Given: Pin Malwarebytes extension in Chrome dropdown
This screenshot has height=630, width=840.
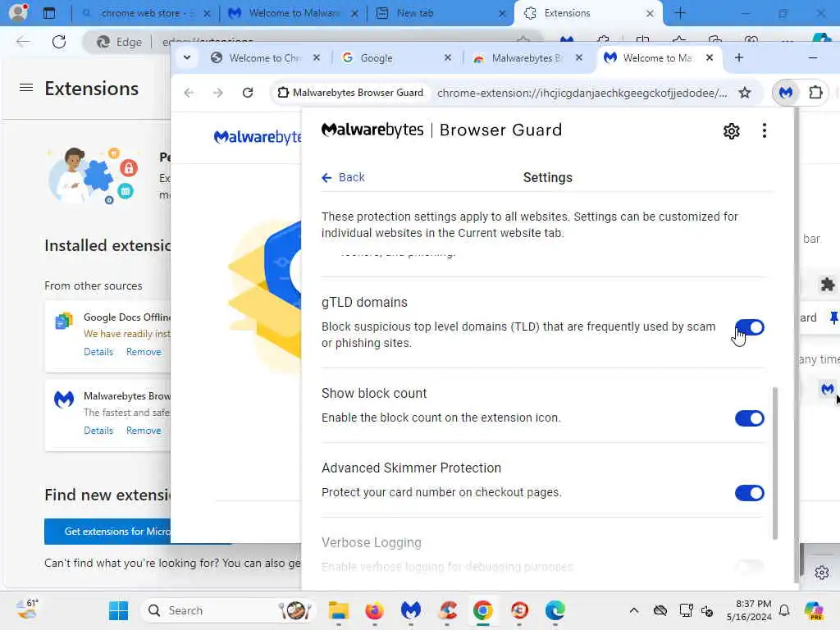Looking at the screenshot, I should tap(833, 317).
